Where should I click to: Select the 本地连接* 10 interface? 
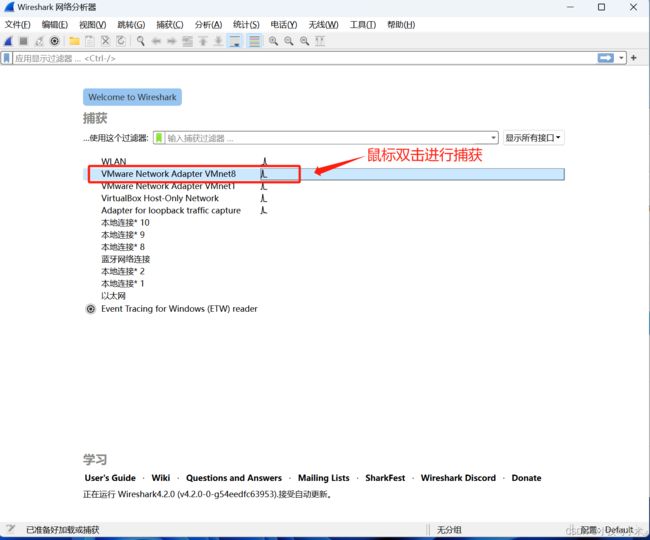tap(323, 223)
